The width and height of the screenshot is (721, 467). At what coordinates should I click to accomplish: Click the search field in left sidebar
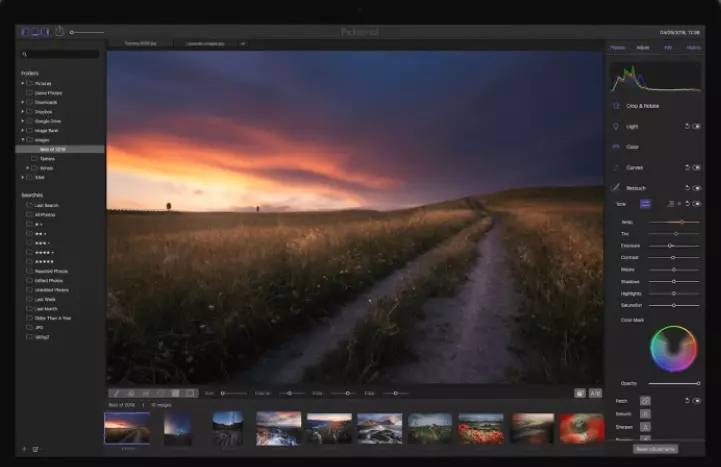(x=60, y=54)
